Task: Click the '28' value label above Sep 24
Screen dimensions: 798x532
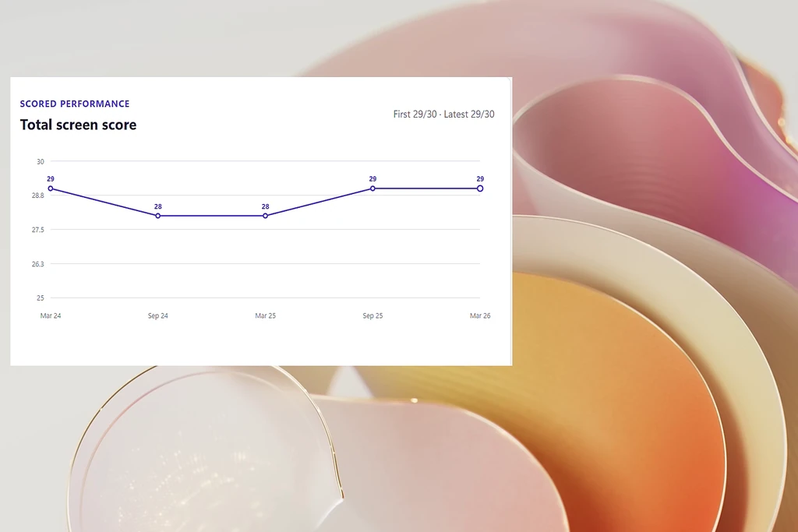Action: pyautogui.click(x=157, y=206)
